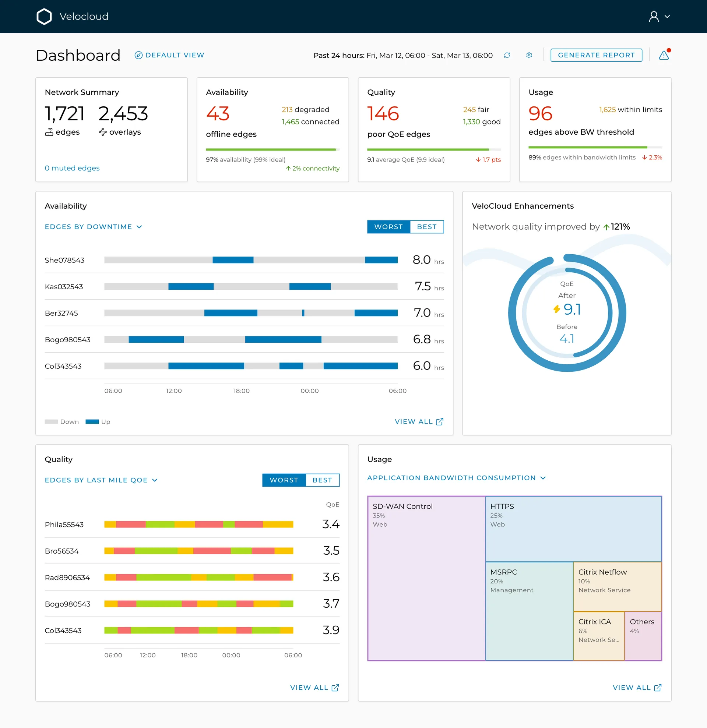Select WORST in Quality panel
Viewport: 707px width, 728px height.
tap(284, 480)
